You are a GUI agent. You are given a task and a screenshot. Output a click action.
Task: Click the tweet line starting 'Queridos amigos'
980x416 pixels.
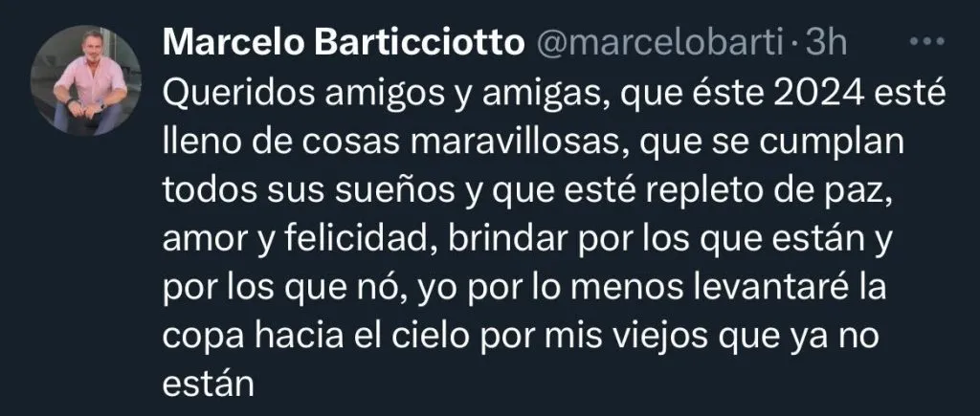coord(554,94)
